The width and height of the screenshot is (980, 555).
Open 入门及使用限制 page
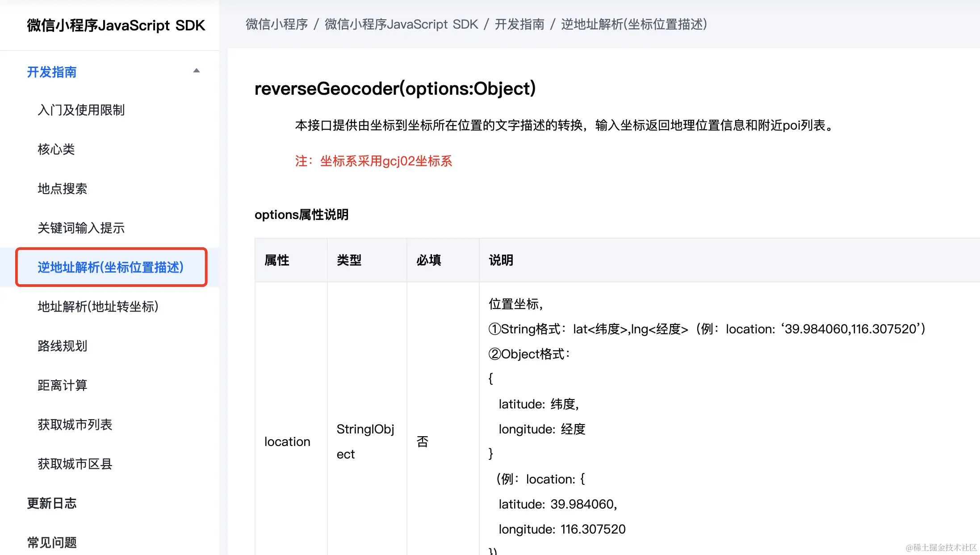[x=81, y=110]
